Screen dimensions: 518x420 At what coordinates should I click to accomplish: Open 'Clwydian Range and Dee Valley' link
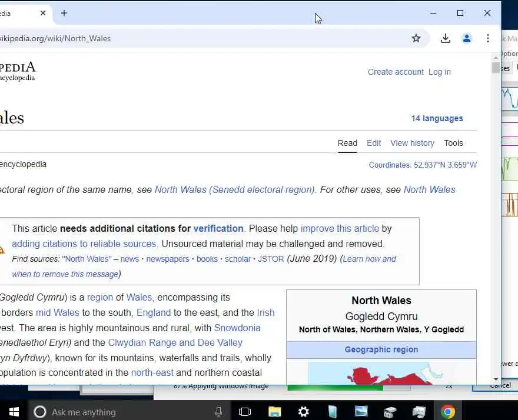point(175,343)
